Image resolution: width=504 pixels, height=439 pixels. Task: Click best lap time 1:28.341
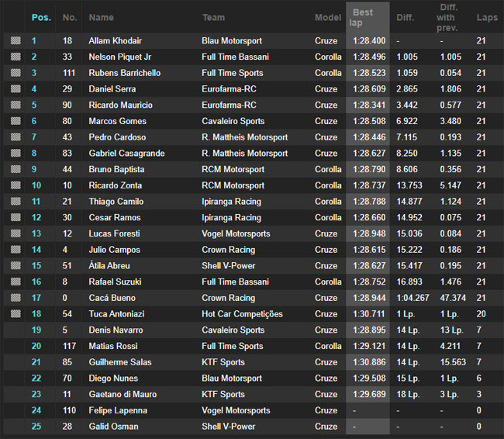coord(369,105)
